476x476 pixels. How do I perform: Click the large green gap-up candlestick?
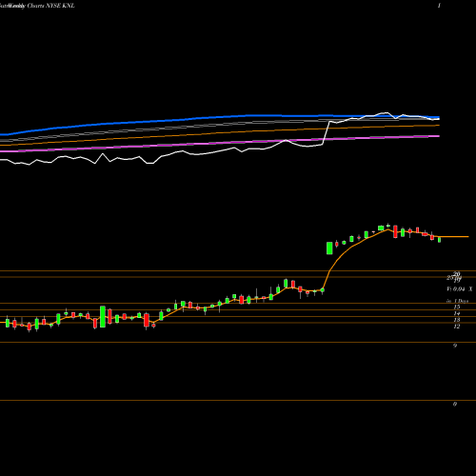click(x=329, y=248)
